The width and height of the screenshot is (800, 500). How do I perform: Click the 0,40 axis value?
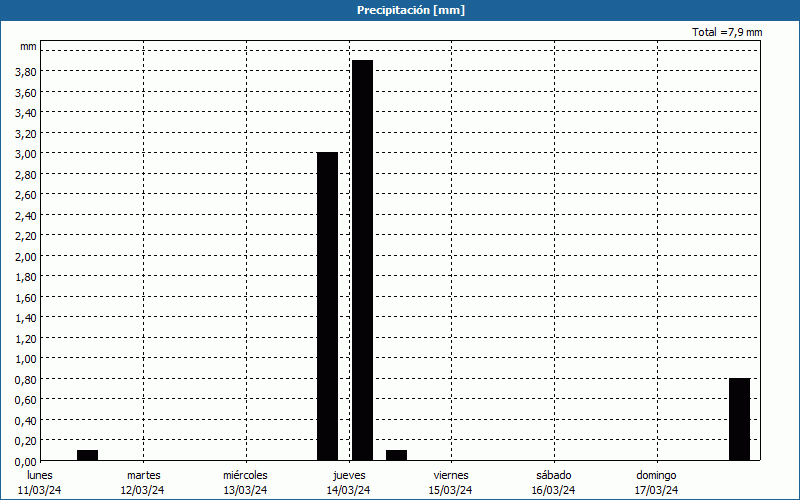(x=26, y=420)
